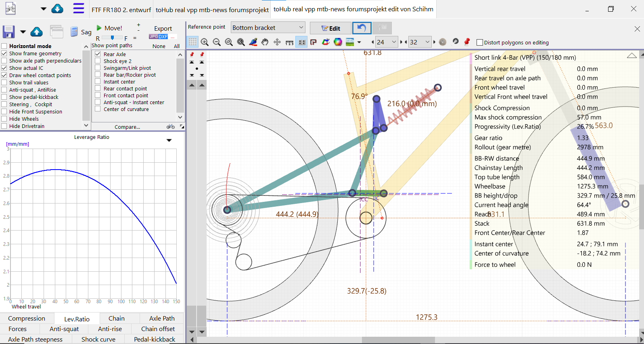Click the ruler measure tool icon
Viewport: 644px width, 344px height.
point(289,42)
